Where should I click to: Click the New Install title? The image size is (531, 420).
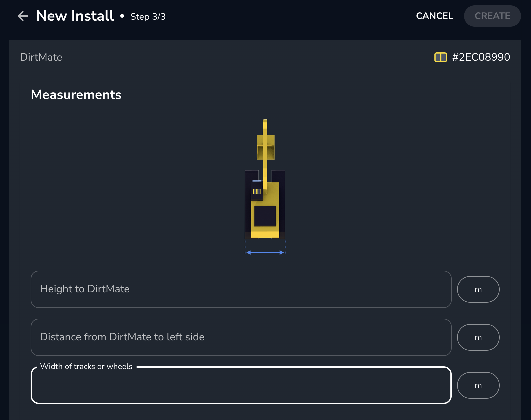(x=75, y=16)
